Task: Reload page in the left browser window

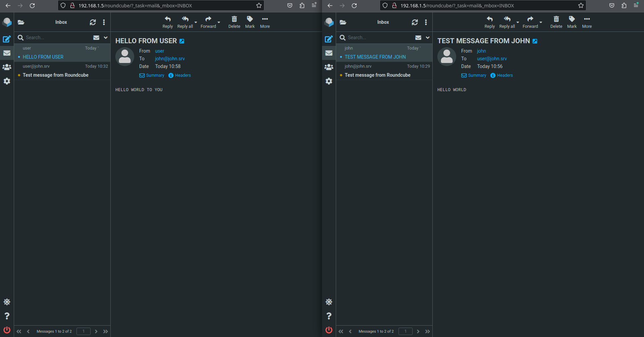Action: pos(32,6)
